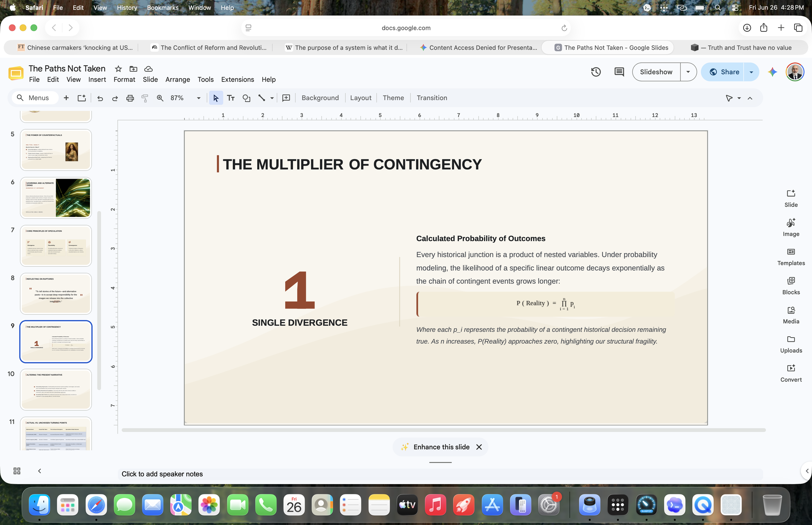
Task: Open Safari downloads icon
Action: pos(747,28)
